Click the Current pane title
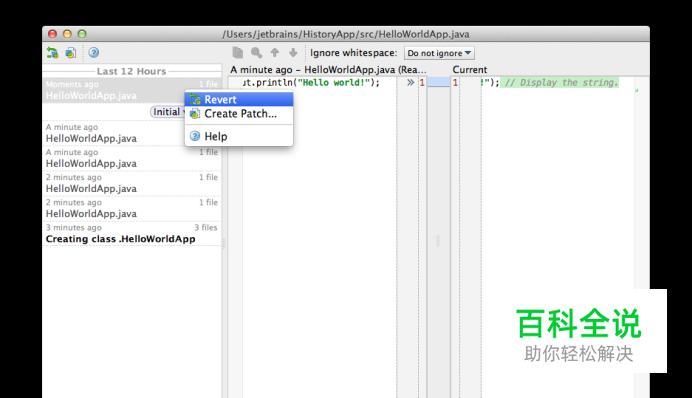692x398 pixels. click(x=470, y=70)
